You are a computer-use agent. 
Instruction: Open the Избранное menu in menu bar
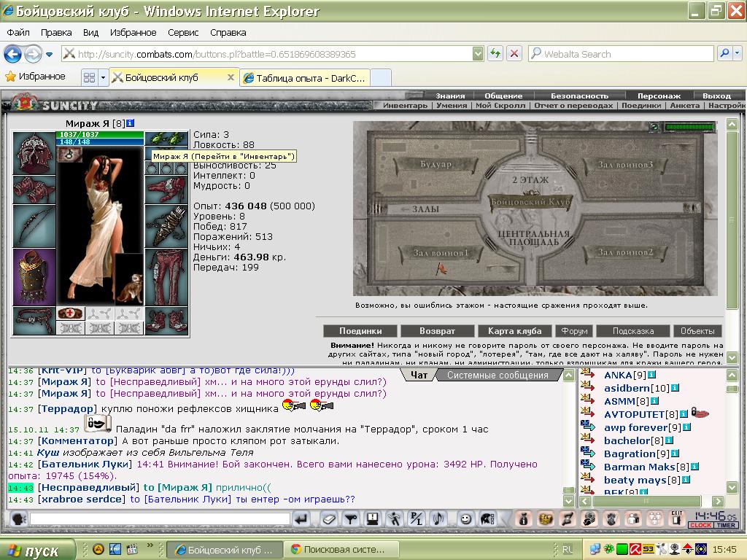coord(133,32)
